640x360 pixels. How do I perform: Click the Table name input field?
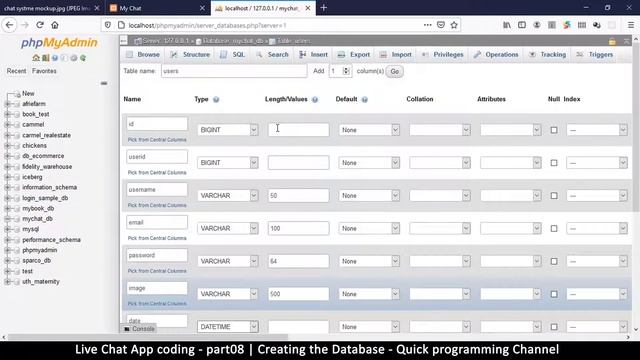(234, 71)
